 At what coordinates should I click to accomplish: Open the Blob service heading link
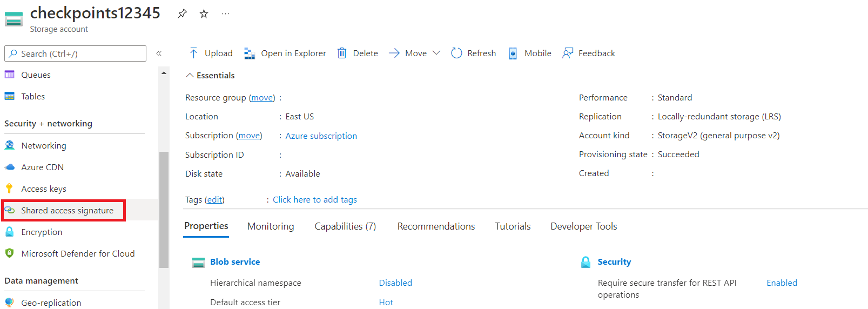[235, 261]
